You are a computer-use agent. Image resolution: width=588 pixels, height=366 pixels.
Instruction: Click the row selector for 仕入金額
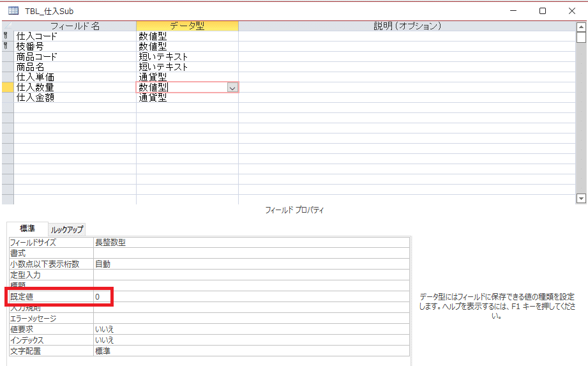tap(8, 97)
